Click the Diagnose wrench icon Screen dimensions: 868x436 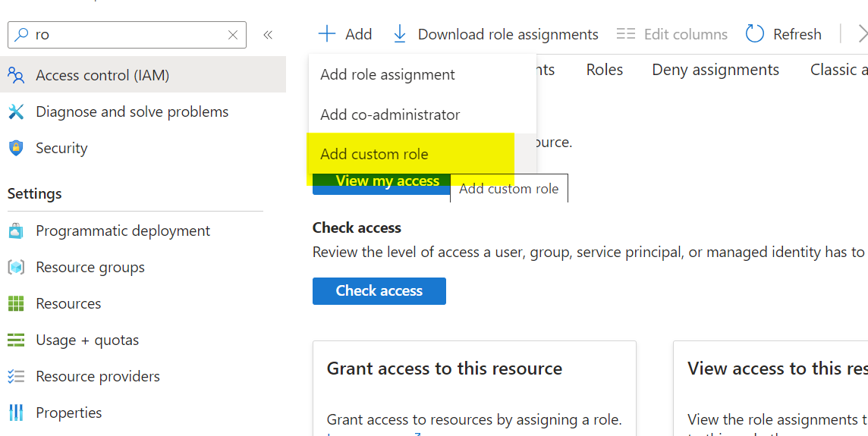coord(16,111)
